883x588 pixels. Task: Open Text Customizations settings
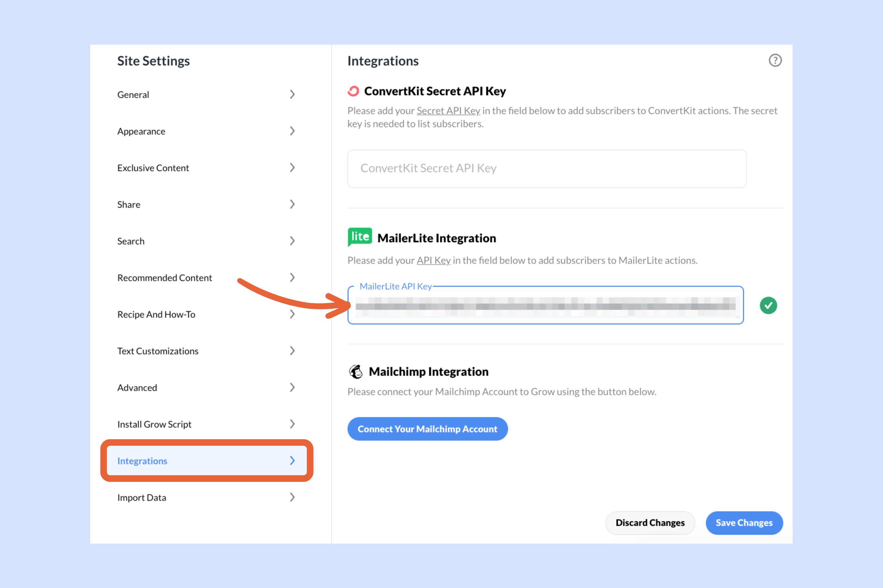(158, 351)
